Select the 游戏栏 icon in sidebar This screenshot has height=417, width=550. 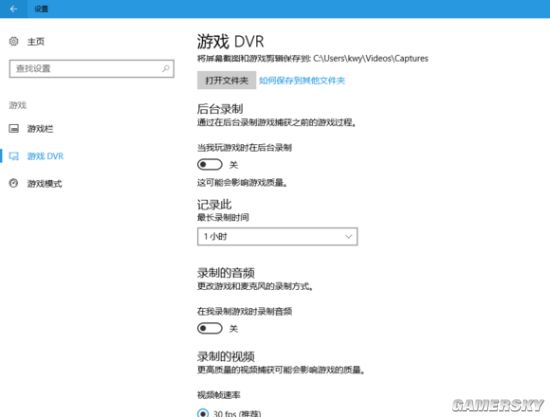[14, 128]
